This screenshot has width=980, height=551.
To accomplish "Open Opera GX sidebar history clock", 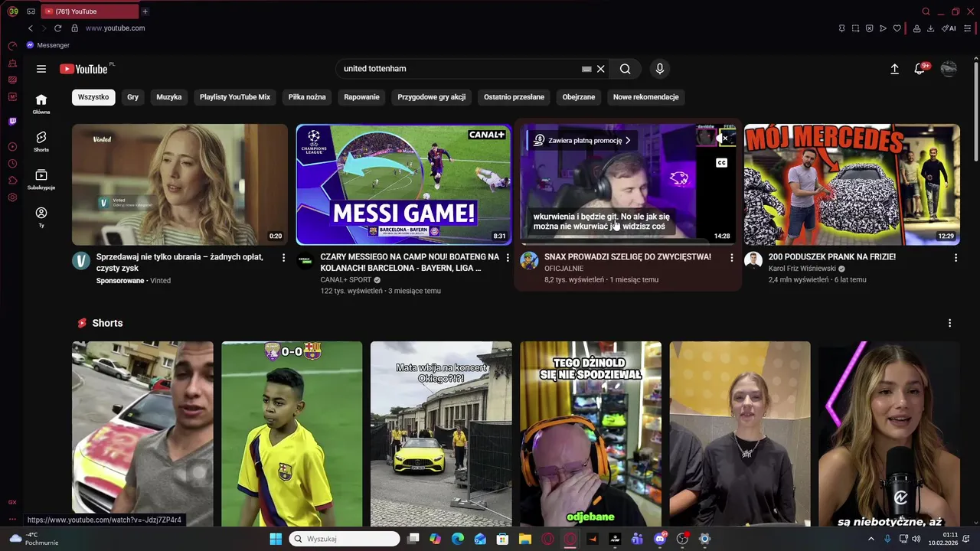I will [12, 164].
